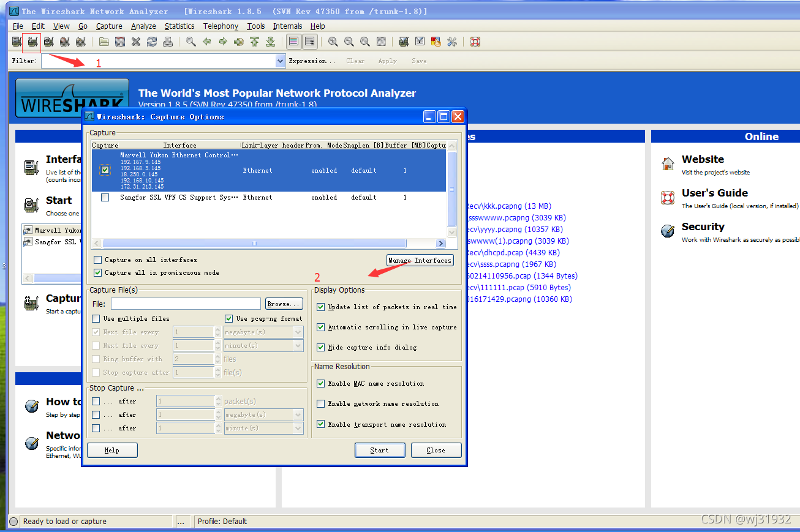This screenshot has width=800, height=532.
Task: Enable Use multiple files checkbox
Action: coord(96,318)
